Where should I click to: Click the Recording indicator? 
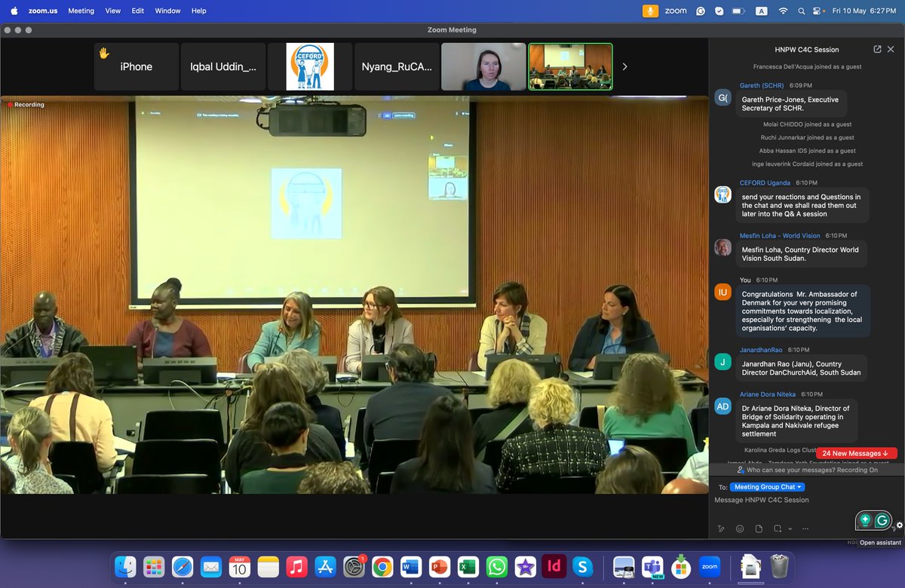(x=26, y=105)
